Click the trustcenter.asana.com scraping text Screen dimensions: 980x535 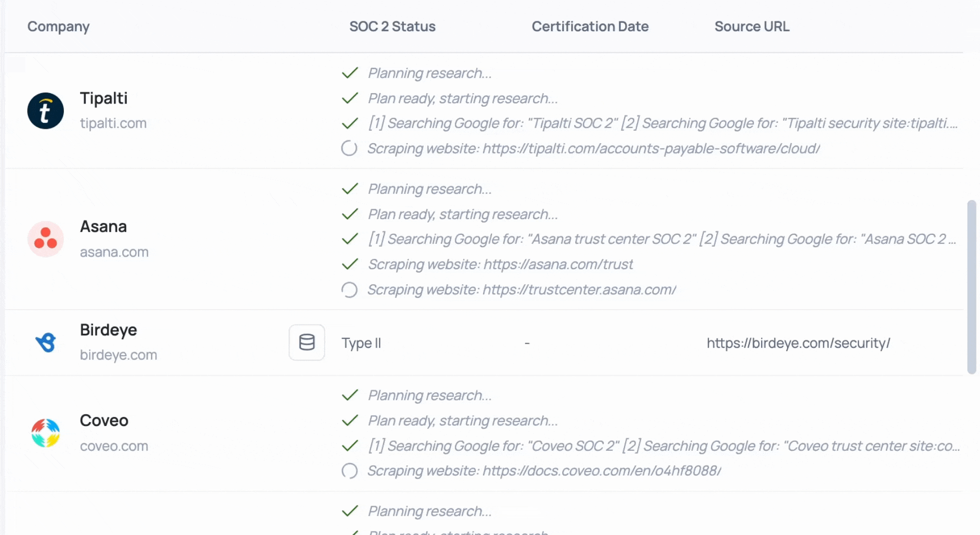[522, 290]
